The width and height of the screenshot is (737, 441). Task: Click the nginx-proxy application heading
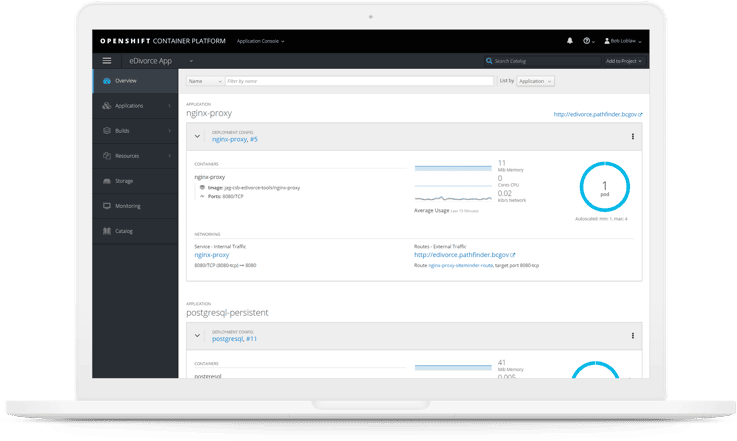(x=209, y=113)
